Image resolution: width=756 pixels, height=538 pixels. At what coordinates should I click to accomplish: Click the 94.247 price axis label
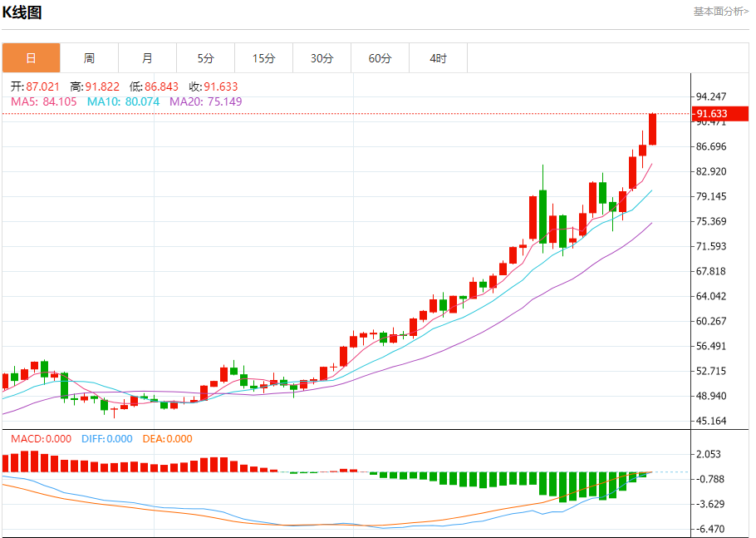(x=711, y=96)
